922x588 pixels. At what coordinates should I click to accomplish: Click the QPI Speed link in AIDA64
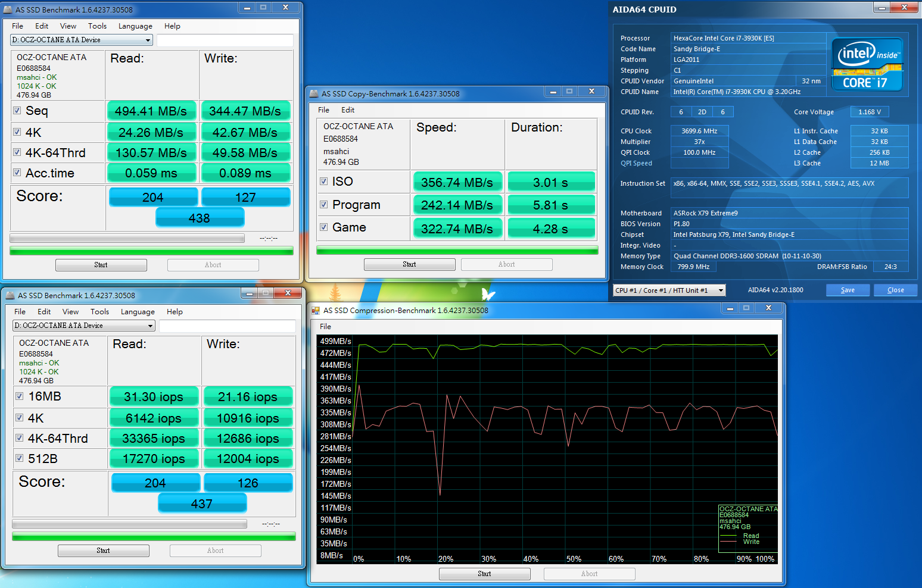tap(636, 163)
